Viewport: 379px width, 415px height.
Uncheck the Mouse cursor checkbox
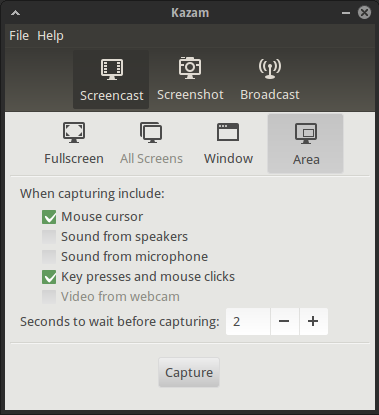[x=49, y=217]
